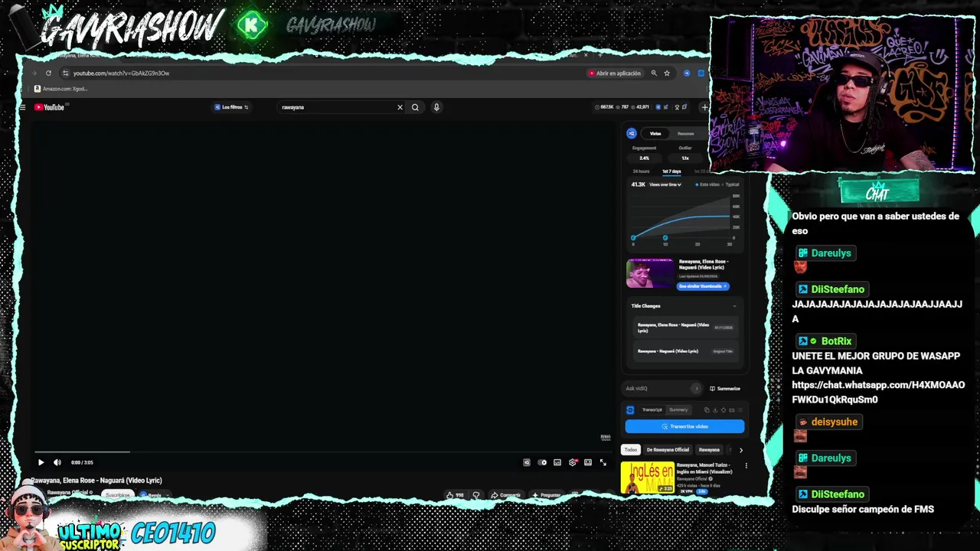
Task: Select the Transcript tab
Action: pyautogui.click(x=652, y=409)
